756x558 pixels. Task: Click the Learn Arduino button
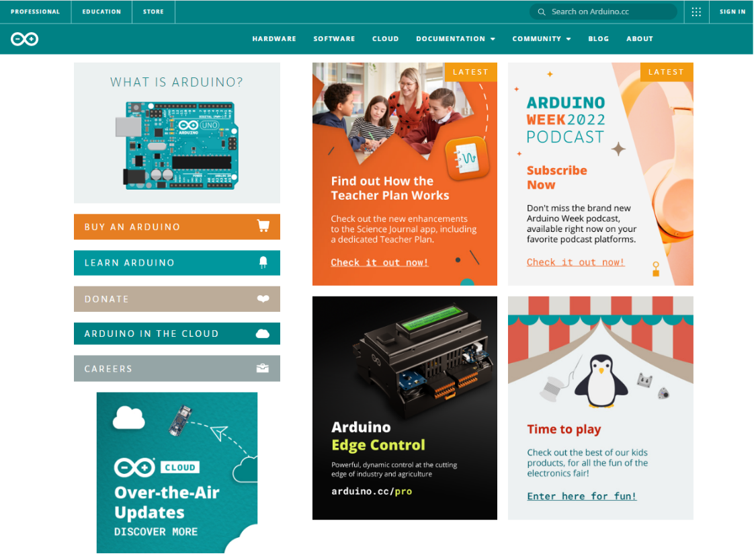(x=177, y=263)
